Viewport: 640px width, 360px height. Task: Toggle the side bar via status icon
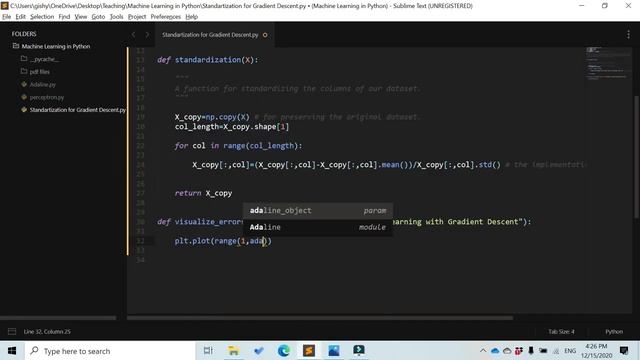tap(12, 331)
